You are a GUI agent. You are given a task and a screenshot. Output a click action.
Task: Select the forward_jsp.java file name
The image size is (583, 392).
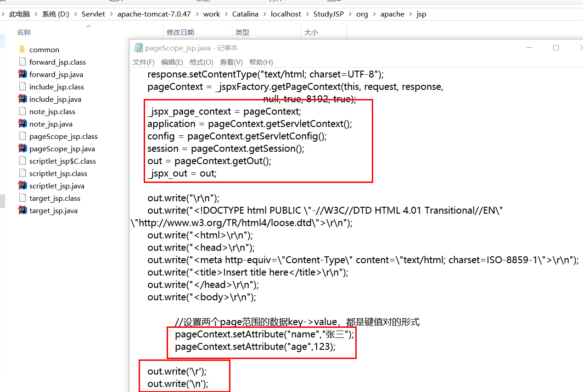pos(56,74)
